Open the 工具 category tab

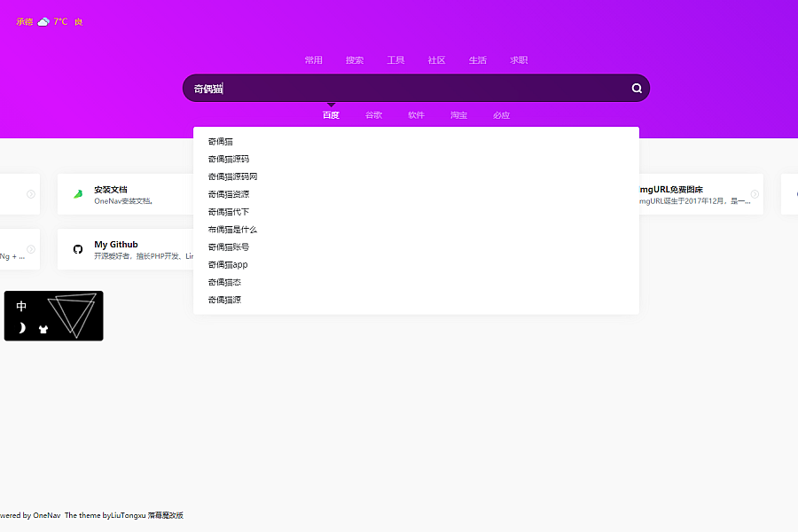coord(395,60)
